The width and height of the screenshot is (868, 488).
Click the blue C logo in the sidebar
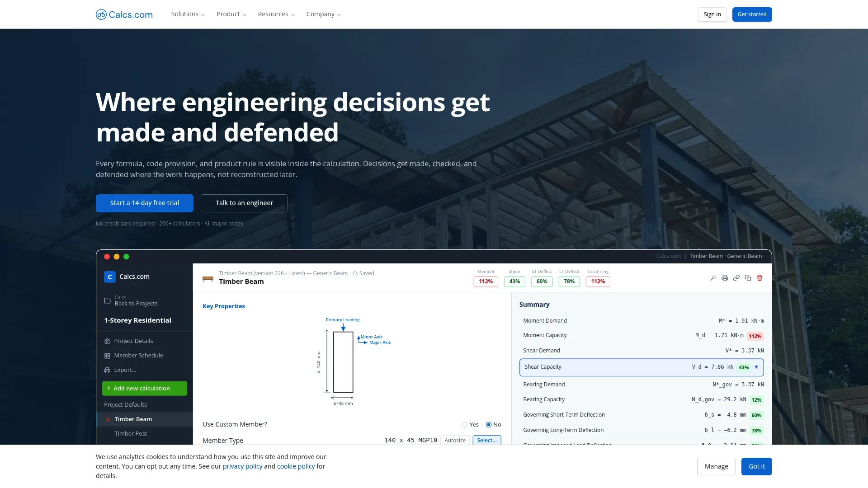[110, 277]
